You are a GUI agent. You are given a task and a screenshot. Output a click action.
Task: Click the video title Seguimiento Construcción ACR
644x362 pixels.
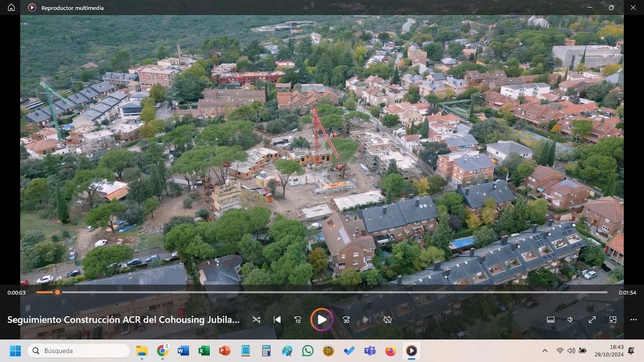click(x=123, y=319)
